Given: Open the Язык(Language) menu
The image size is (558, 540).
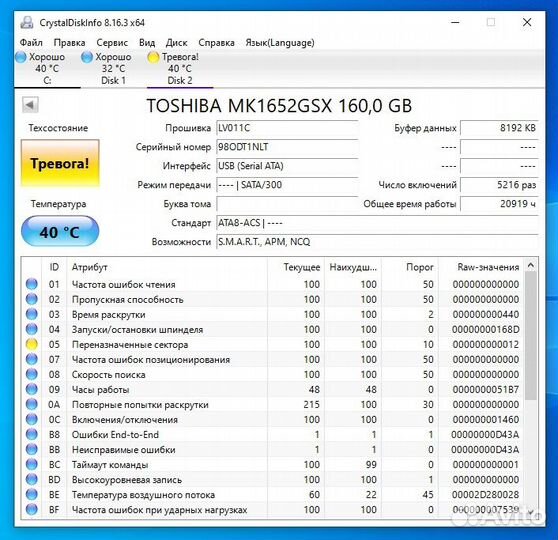Looking at the screenshot, I should [280, 43].
